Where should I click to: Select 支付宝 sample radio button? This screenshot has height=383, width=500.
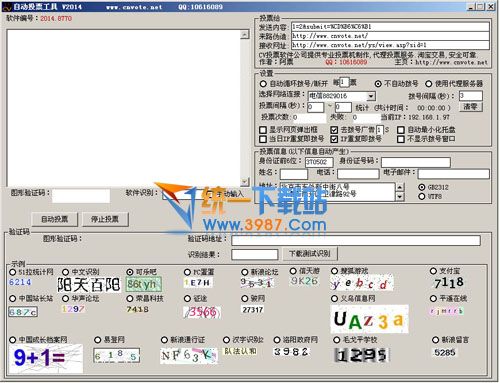pyautogui.click(x=433, y=271)
